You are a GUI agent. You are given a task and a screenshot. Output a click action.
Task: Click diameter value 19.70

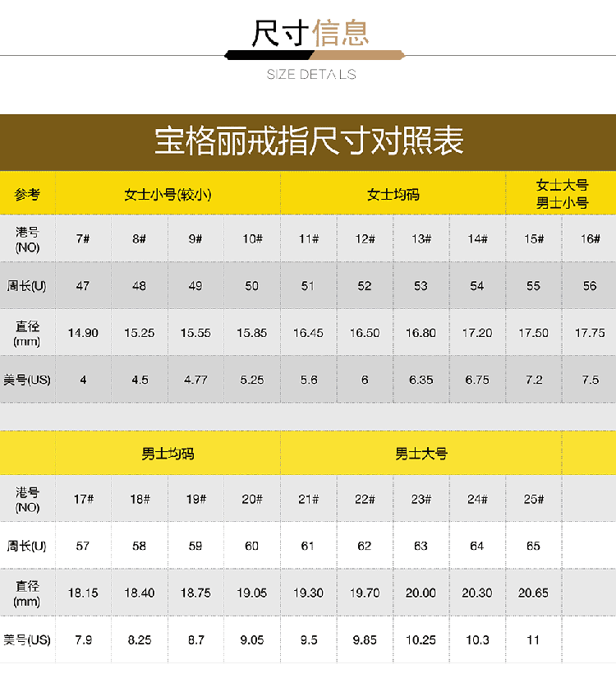tap(365, 593)
